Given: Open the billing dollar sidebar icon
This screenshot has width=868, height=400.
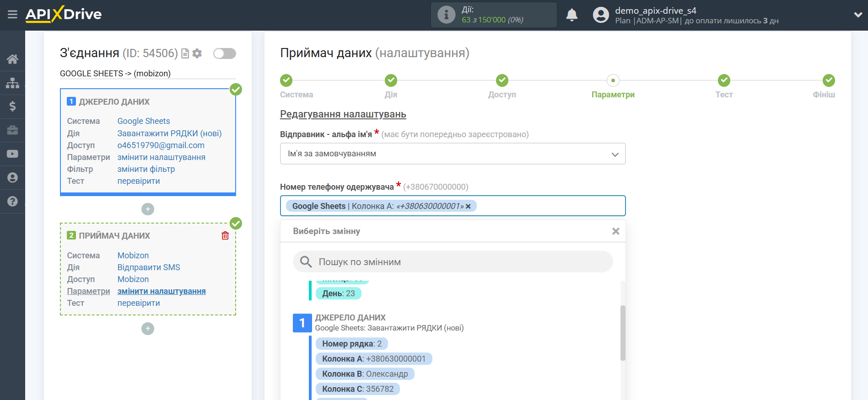Looking at the screenshot, I should [12, 107].
